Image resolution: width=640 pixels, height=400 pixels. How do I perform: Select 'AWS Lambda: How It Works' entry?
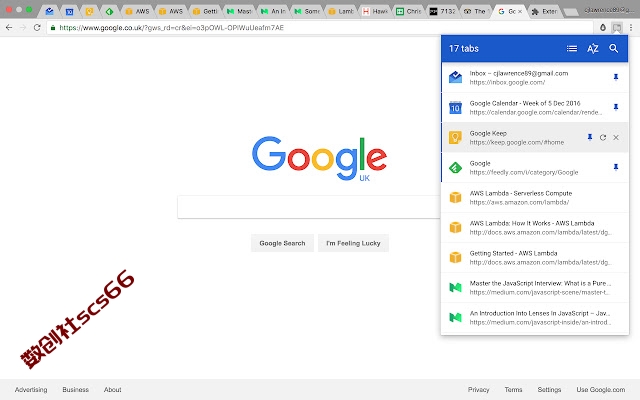coord(535,227)
